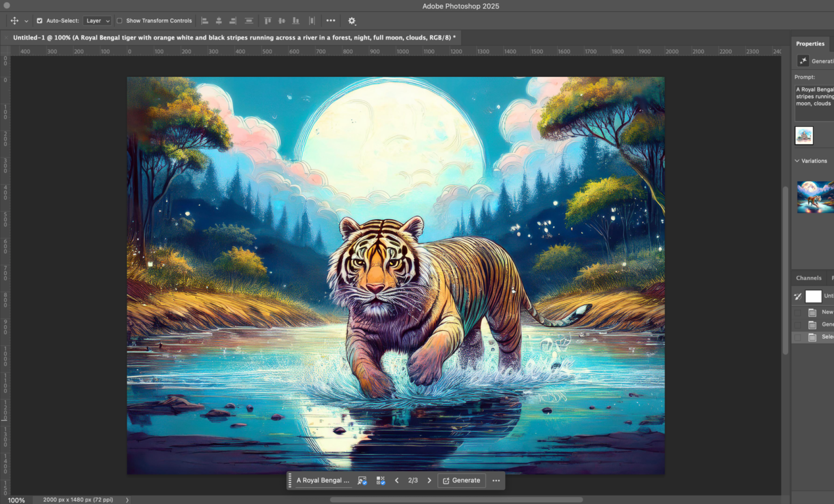Uncheck the Auto-Select checkbox
This screenshot has width=834, height=504.
coord(40,21)
